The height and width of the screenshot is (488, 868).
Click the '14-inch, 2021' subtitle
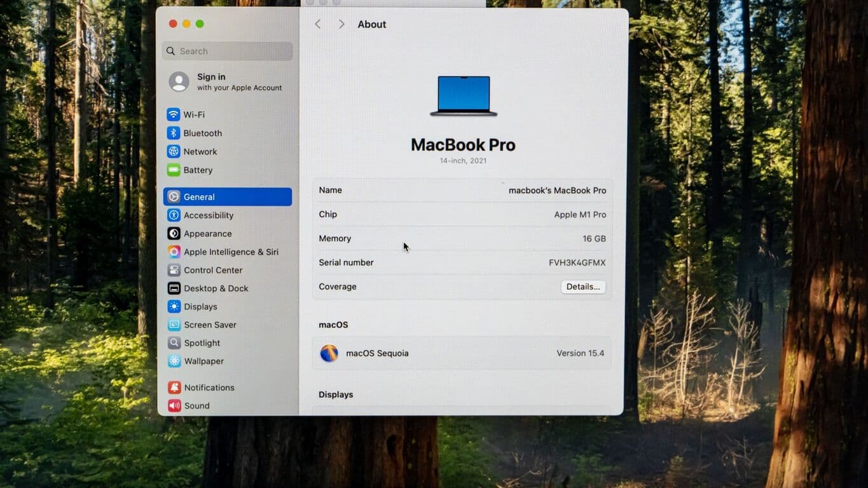(x=463, y=161)
